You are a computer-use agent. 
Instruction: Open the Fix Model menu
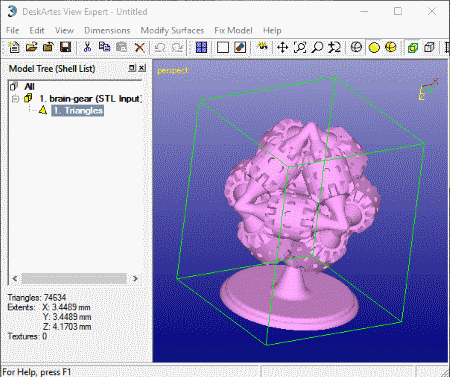pyautogui.click(x=233, y=30)
